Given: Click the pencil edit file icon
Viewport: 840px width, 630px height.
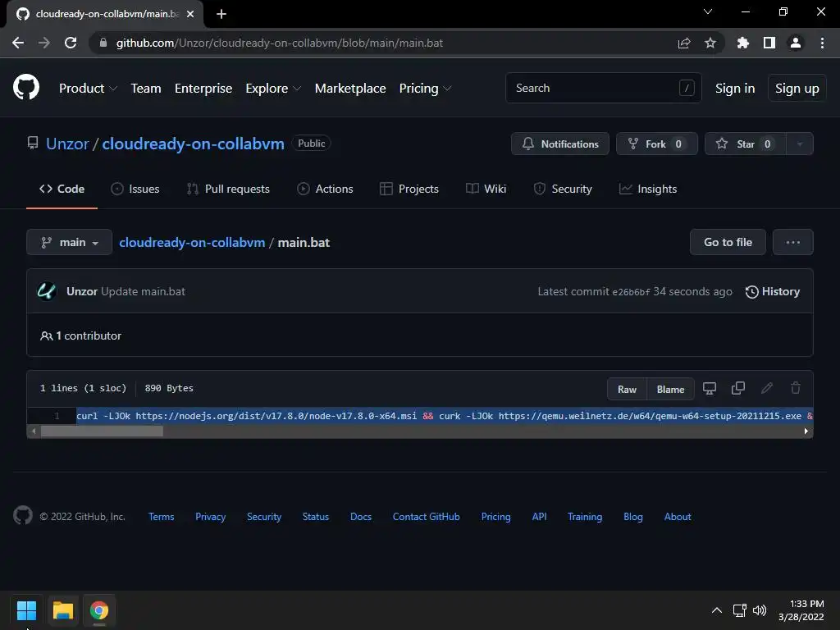Looking at the screenshot, I should (x=767, y=388).
